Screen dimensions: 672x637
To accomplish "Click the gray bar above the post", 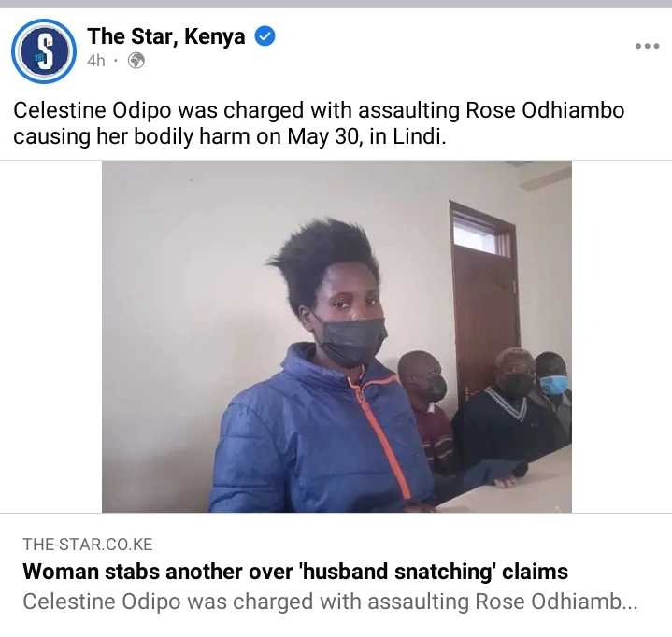I will 336,4.
